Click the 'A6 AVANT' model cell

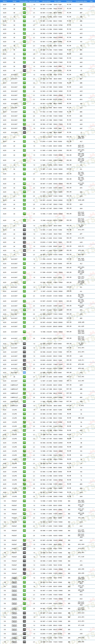click(14, 381)
